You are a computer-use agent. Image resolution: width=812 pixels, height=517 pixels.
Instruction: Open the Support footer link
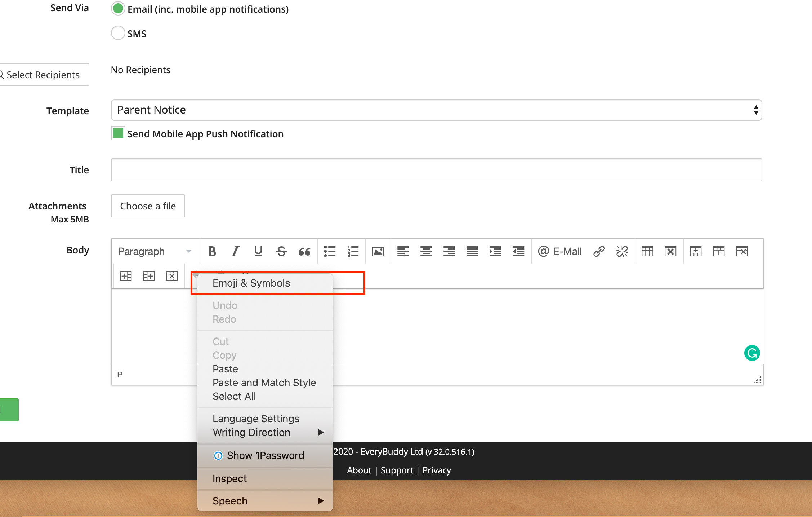coord(397,470)
